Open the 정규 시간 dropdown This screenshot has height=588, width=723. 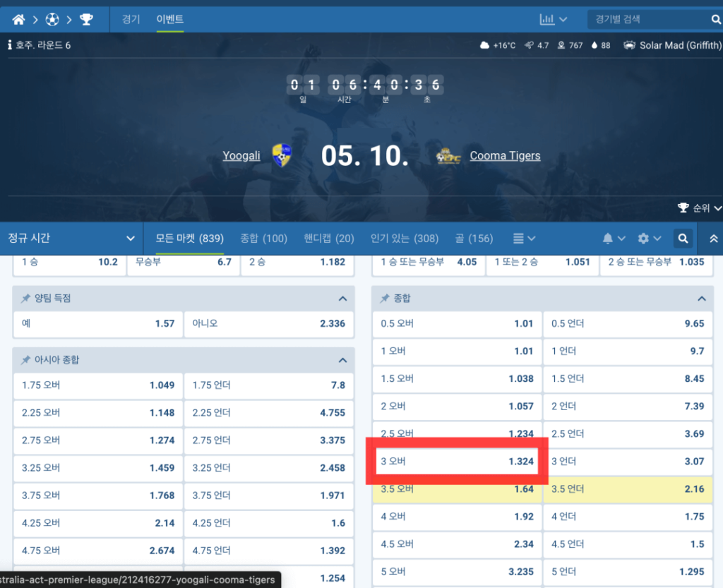[71, 239]
